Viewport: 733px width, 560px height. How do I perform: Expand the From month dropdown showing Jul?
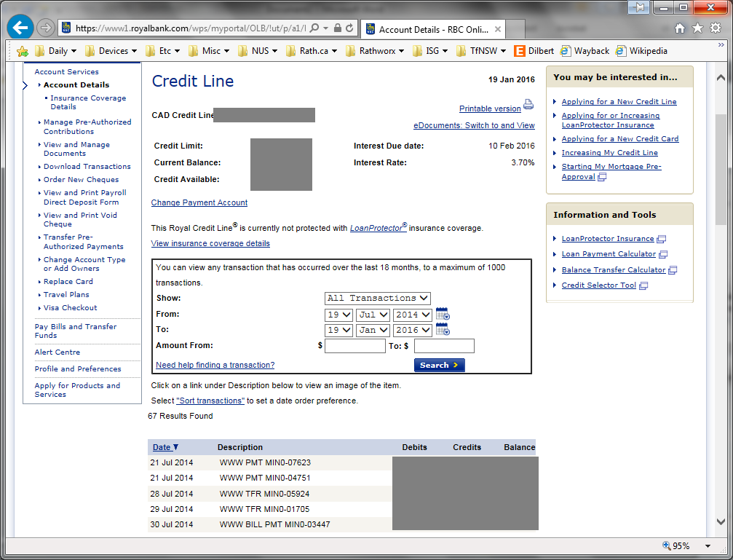373,315
